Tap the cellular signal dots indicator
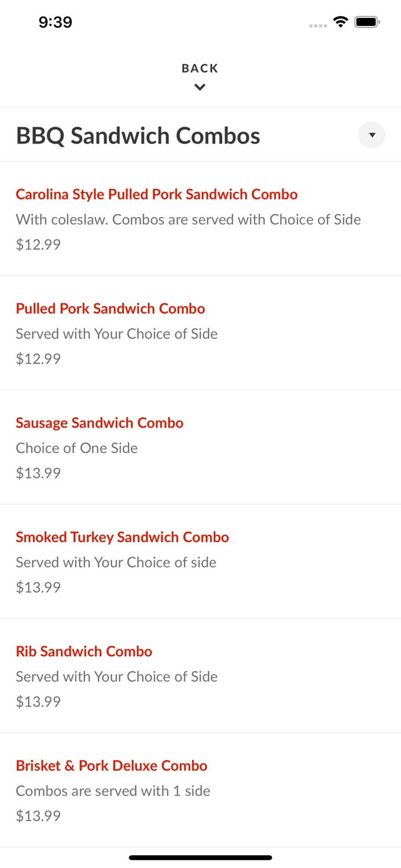The width and height of the screenshot is (401, 868). tap(318, 24)
